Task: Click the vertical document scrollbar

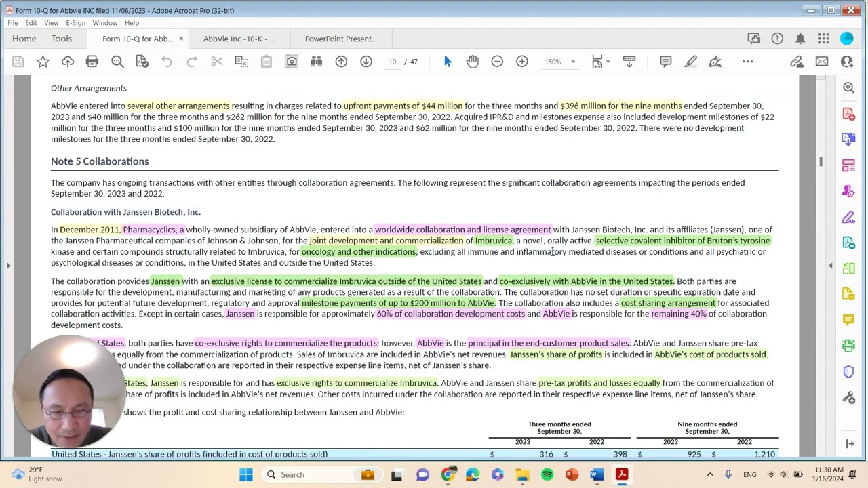Action: click(x=821, y=161)
